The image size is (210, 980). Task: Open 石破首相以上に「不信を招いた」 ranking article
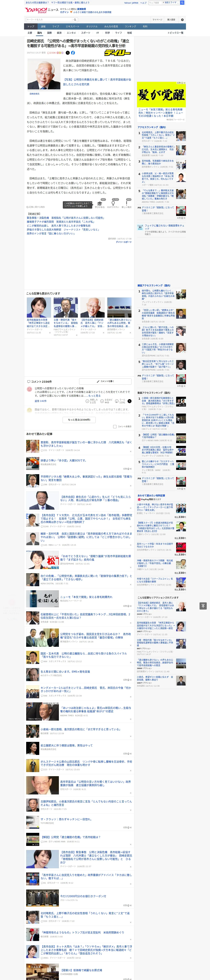(x=85, y=616)
